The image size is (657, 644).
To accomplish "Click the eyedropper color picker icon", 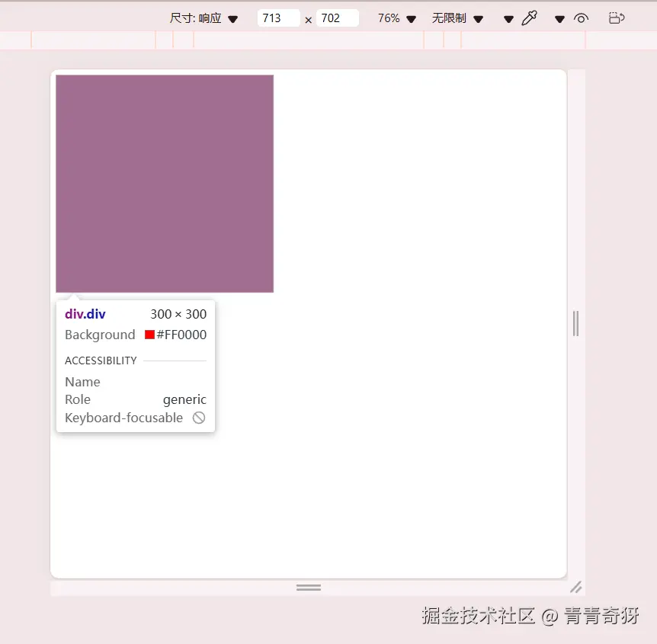I will point(529,18).
